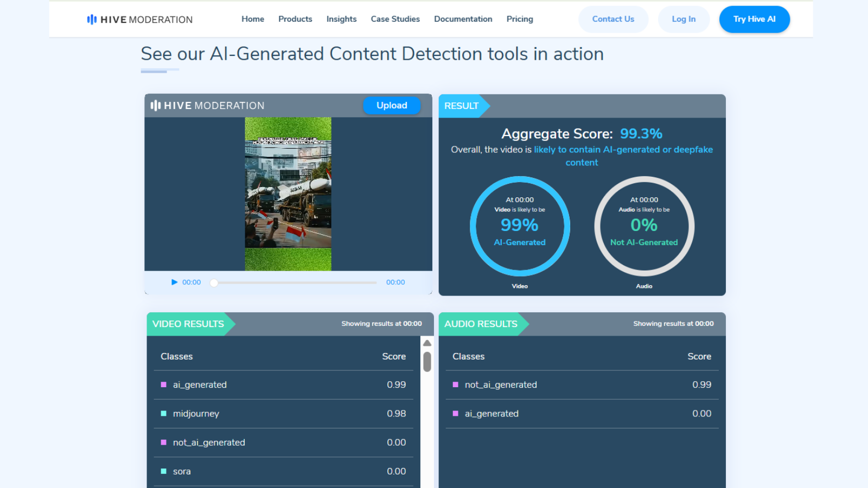
Task: Click the Hive Moderation logo in header
Action: [139, 20]
